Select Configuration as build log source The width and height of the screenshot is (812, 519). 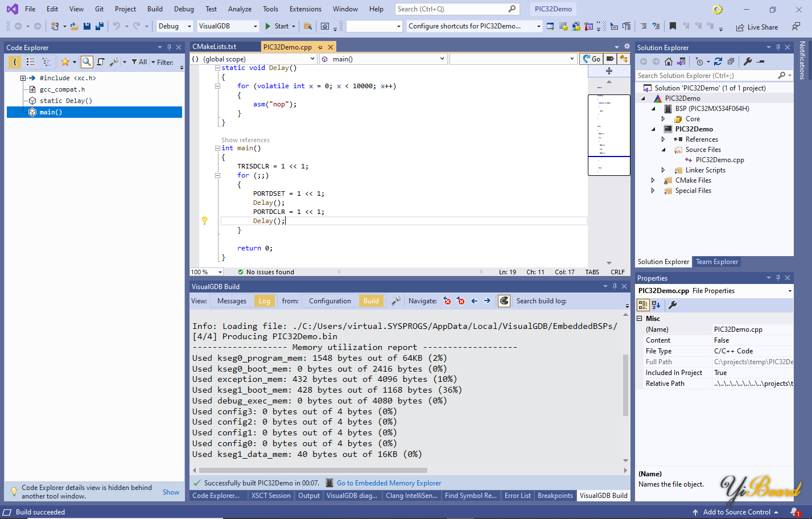330,301
